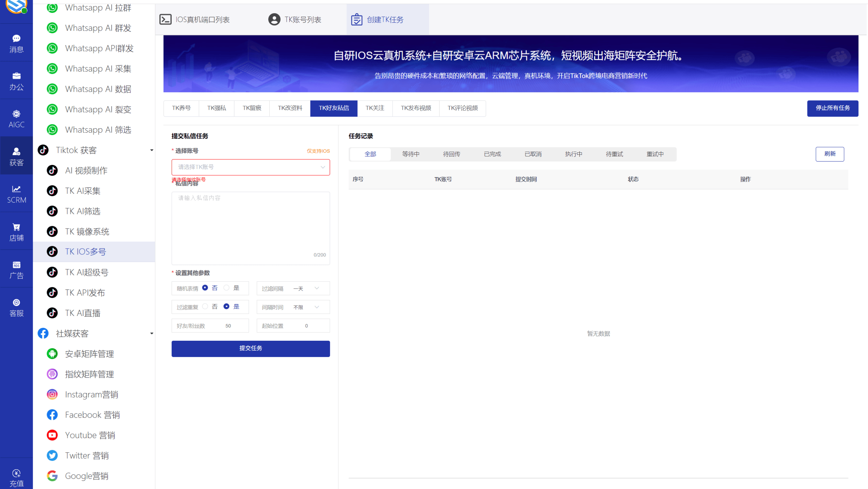Switch to the TK发布视频 tab
The image size is (868, 489).
pos(416,108)
